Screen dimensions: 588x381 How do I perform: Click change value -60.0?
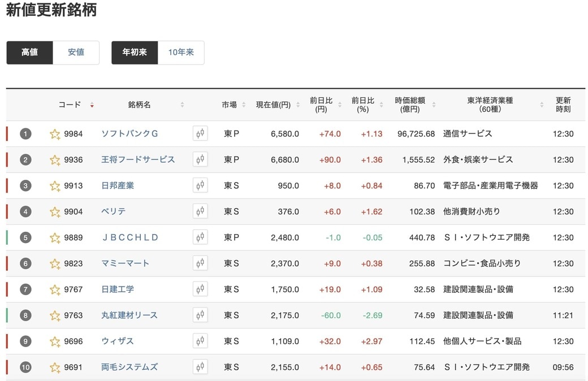331,315
